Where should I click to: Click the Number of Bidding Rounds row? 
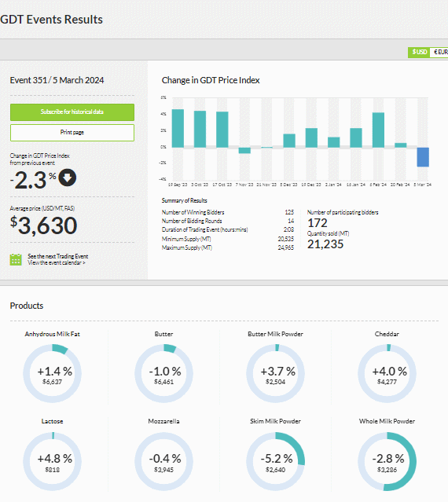click(x=228, y=221)
